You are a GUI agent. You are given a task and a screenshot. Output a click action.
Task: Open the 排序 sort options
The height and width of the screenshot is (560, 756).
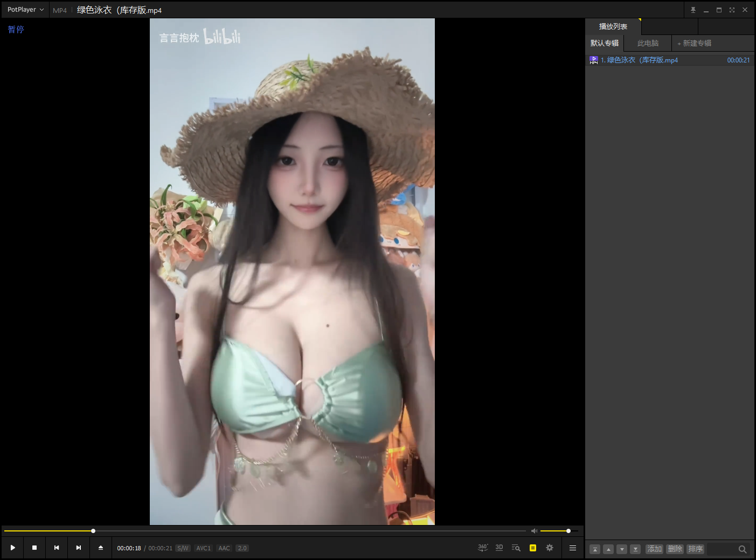tap(695, 549)
